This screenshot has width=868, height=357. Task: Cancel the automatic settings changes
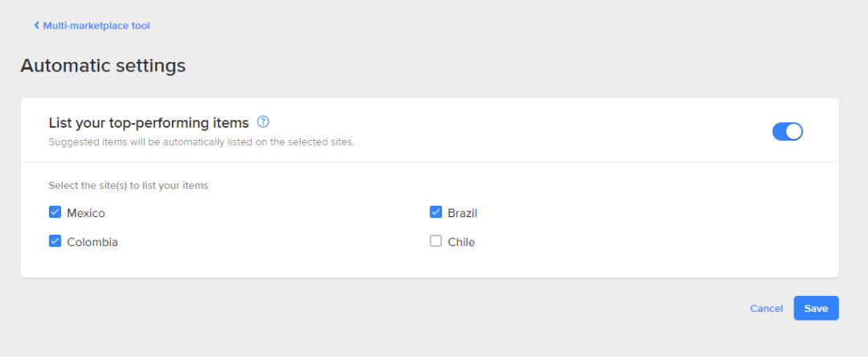coord(766,309)
